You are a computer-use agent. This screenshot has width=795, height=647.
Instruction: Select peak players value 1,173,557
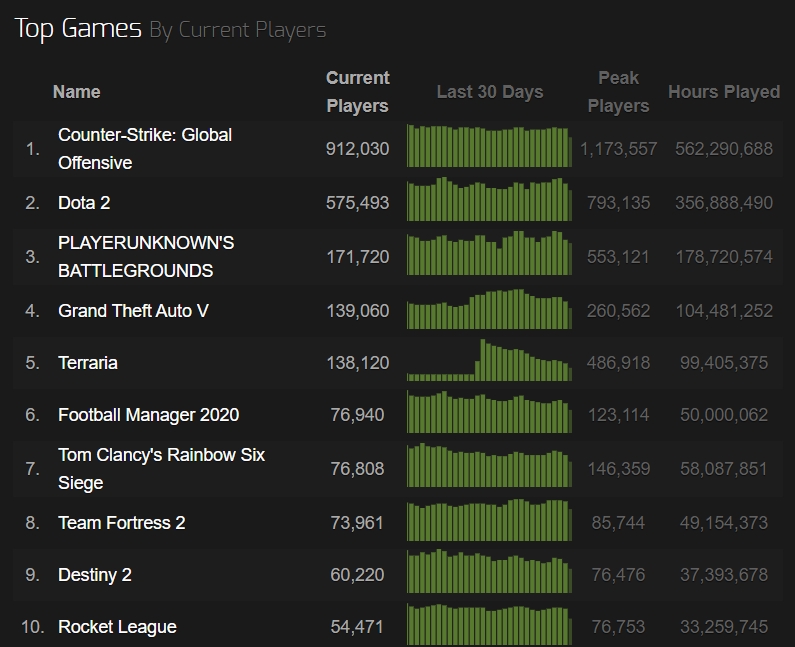(619, 149)
